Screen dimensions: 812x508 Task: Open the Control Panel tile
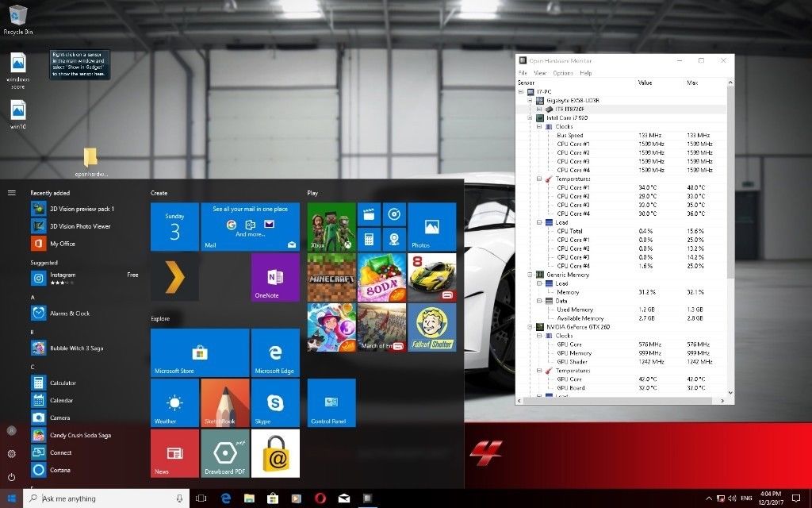point(331,402)
